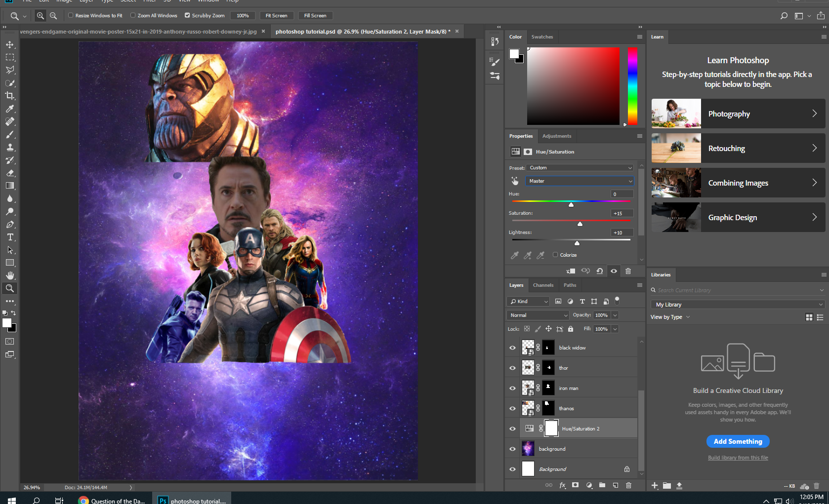This screenshot has width=829, height=504.
Task: Click the Fill Screen button
Action: point(315,16)
